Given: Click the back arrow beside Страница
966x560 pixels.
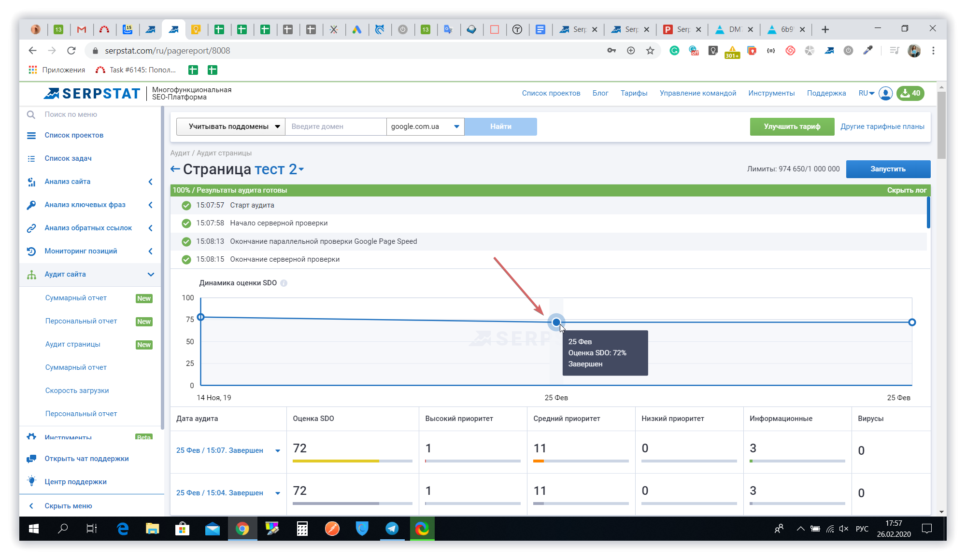Looking at the screenshot, I should pos(175,169).
